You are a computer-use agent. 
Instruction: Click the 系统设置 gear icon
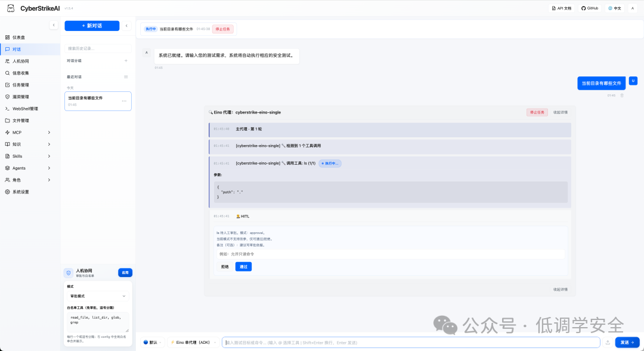(x=7, y=192)
